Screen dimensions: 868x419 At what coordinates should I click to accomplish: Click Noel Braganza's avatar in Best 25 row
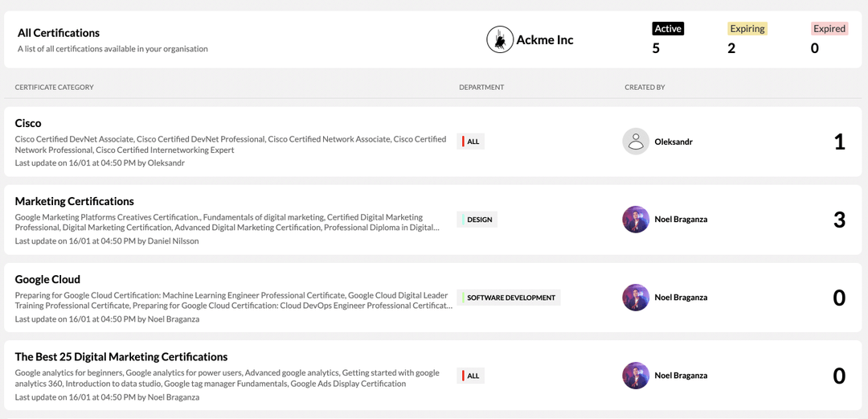(x=636, y=376)
